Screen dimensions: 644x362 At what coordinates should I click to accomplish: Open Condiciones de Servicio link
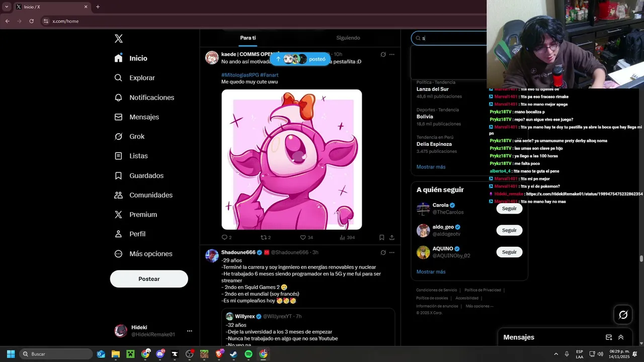tap(436, 290)
